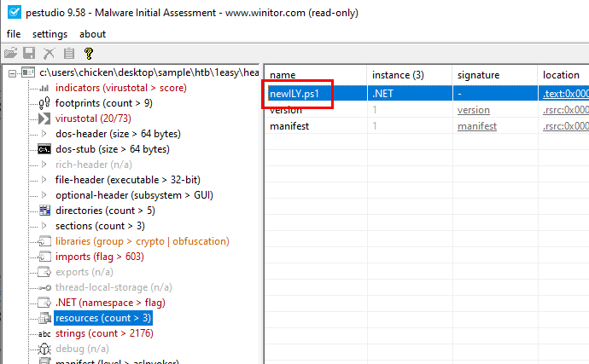Click the strings abc icon
This screenshot has height=364, width=589.
point(44,333)
